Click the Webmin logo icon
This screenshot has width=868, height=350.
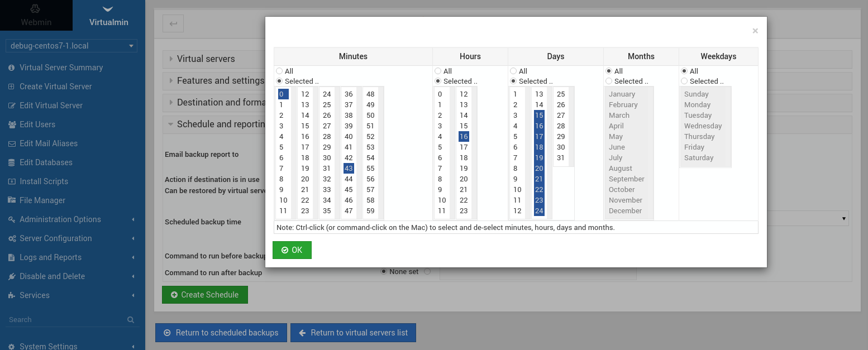click(36, 9)
